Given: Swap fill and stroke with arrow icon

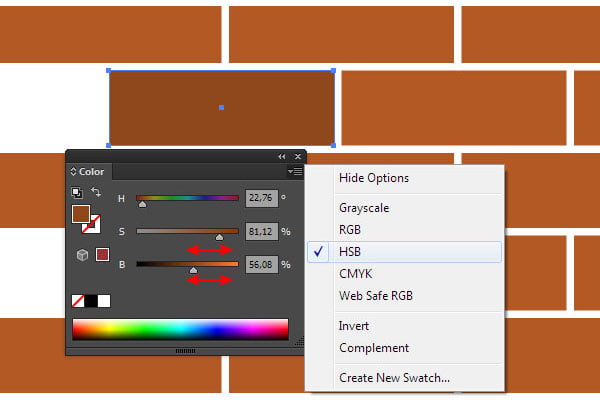Looking at the screenshot, I should 96,192.
